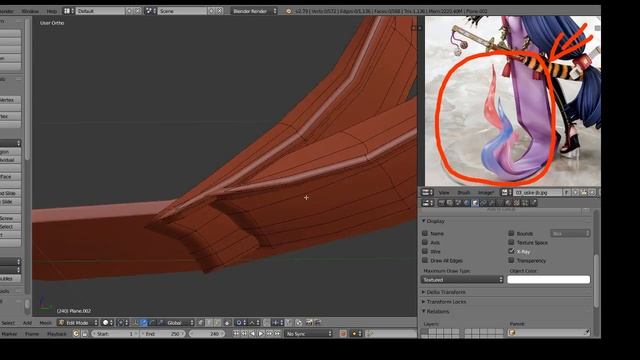This screenshot has width=640, height=360.
Task: Jump to the first frame in timeline
Action: (236, 334)
